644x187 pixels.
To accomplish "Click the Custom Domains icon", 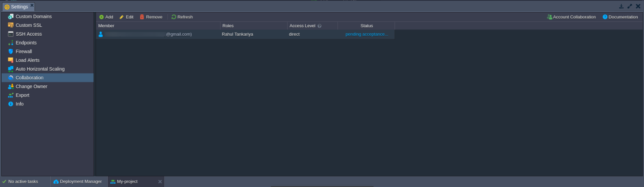I will click(10, 16).
